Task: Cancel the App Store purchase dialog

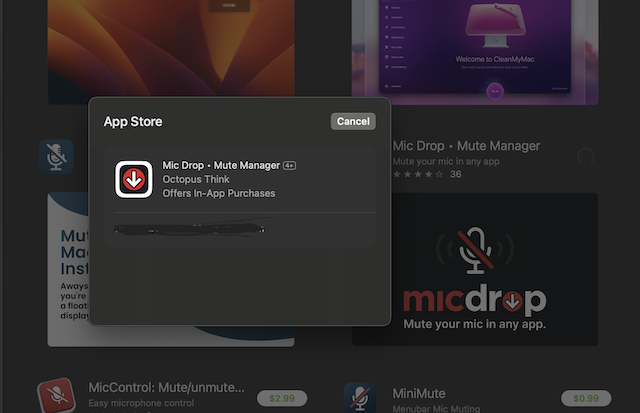Action: [x=353, y=121]
